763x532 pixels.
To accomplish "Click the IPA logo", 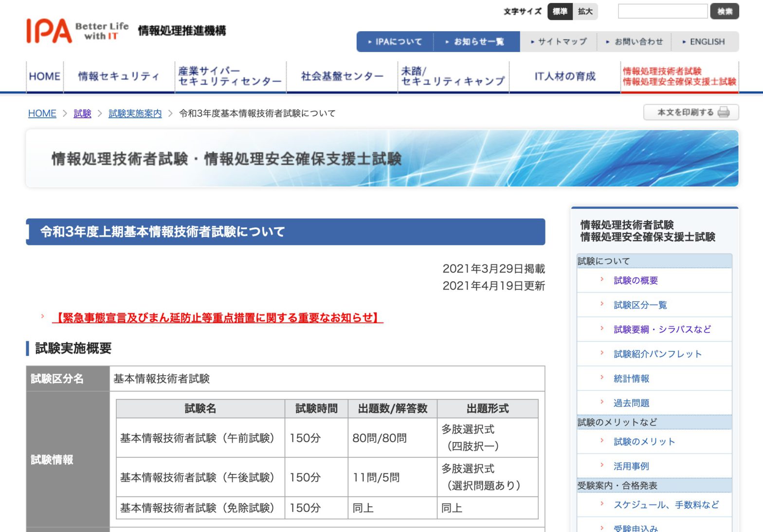I will coord(49,31).
